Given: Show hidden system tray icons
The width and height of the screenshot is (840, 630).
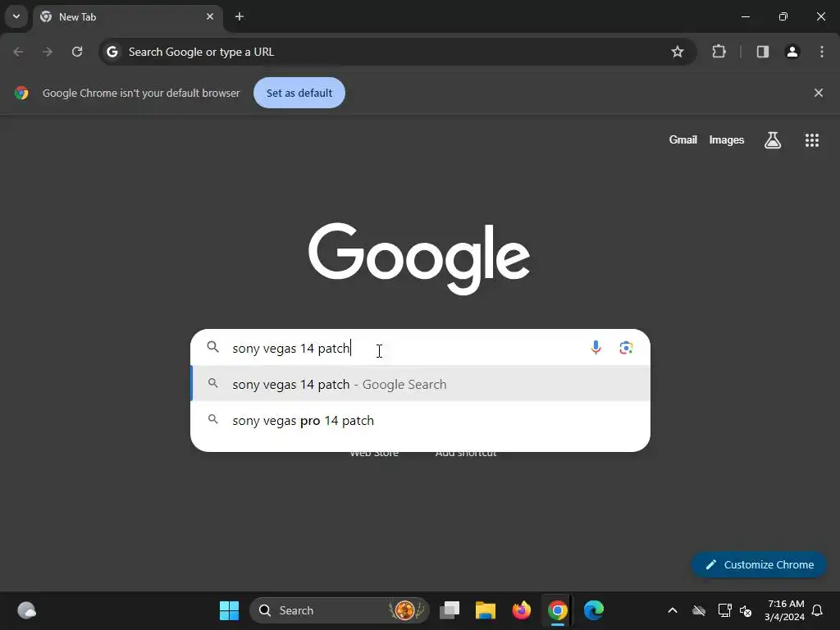Looking at the screenshot, I should [673, 610].
